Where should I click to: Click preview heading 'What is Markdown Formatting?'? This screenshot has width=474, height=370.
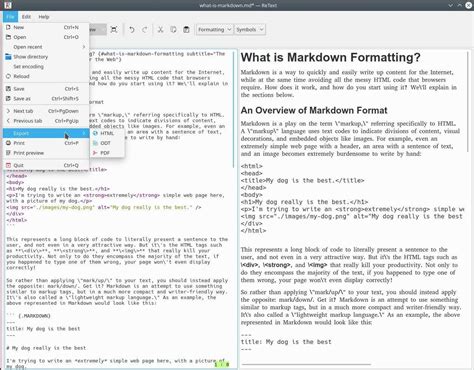(330, 57)
